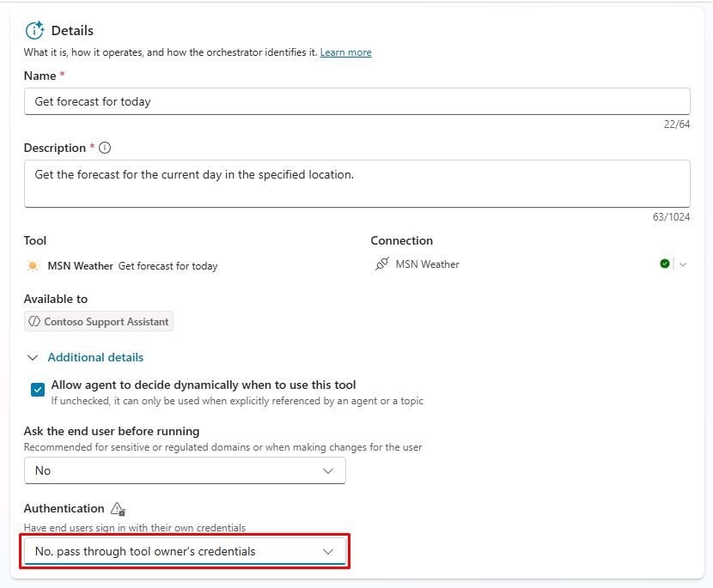Click the MSN Weather connection name
Image resolution: width=713 pixels, height=588 pixels.
click(x=427, y=264)
